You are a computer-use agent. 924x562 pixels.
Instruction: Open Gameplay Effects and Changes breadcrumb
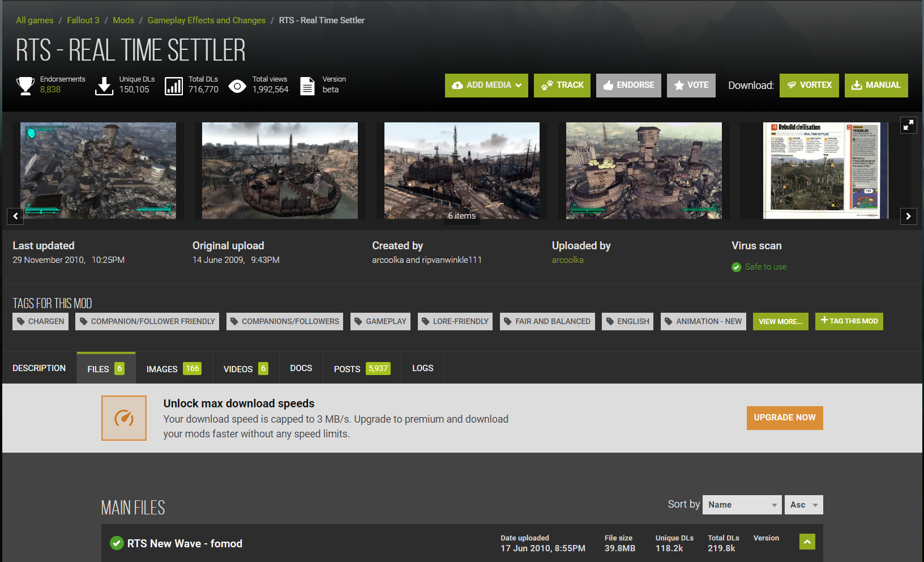pyautogui.click(x=207, y=20)
